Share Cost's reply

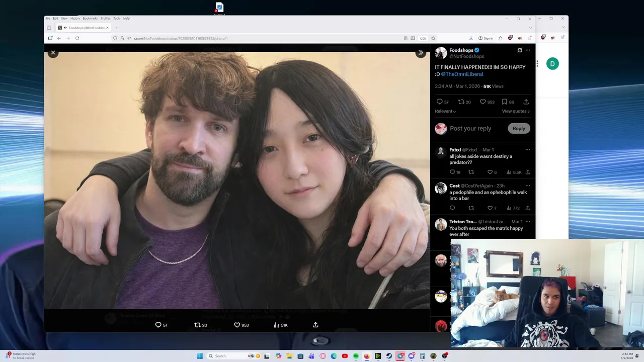[x=528, y=208]
